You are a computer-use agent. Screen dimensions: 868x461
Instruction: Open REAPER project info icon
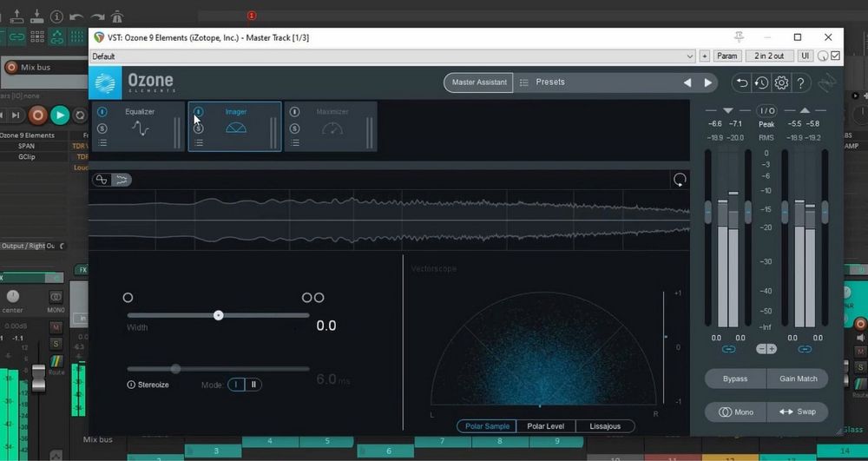pyautogui.click(x=57, y=16)
